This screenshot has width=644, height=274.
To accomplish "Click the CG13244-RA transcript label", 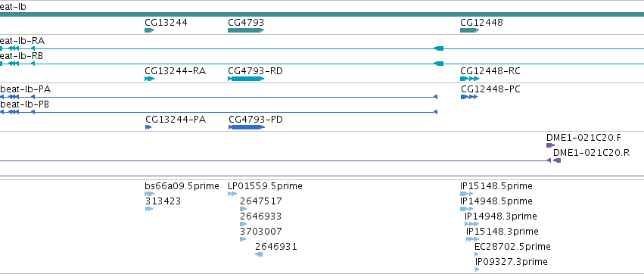I will (x=176, y=71).
